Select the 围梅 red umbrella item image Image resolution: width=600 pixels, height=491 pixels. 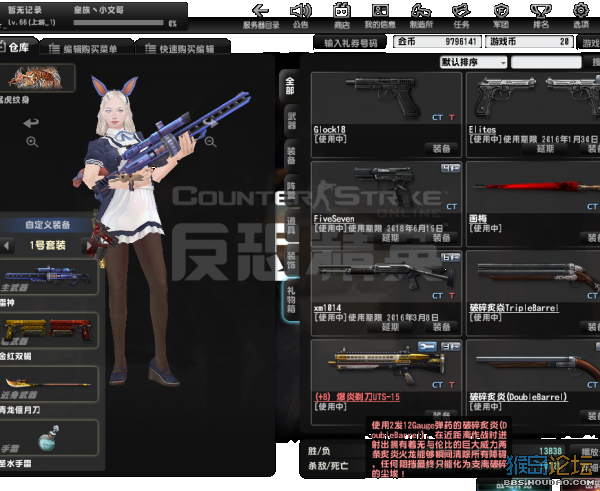pos(534,188)
